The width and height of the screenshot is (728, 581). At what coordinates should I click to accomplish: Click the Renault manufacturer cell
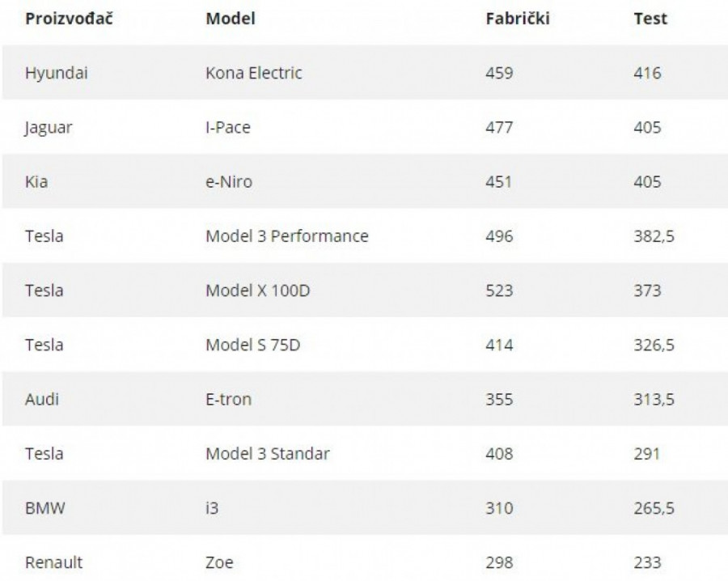pos(53,562)
